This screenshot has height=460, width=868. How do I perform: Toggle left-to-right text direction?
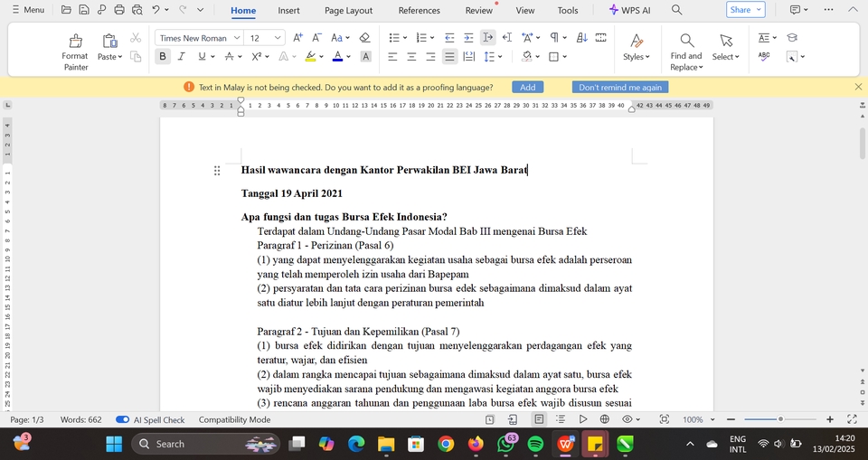pyautogui.click(x=487, y=38)
